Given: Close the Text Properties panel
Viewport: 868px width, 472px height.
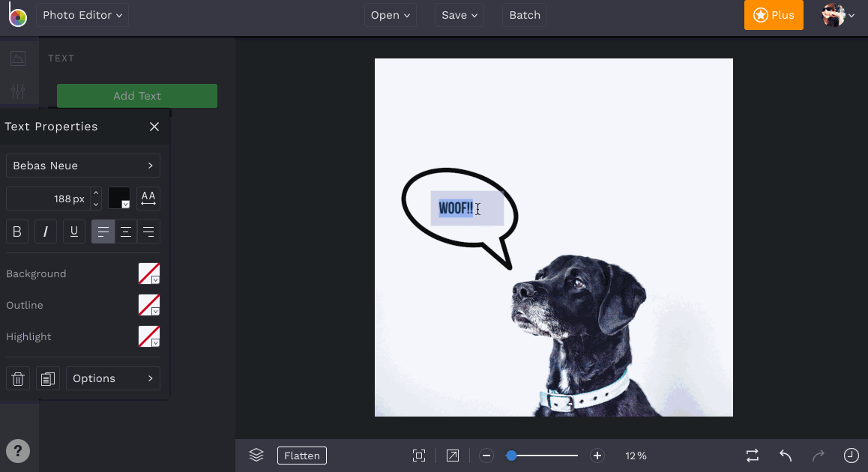Looking at the screenshot, I should click(x=154, y=127).
